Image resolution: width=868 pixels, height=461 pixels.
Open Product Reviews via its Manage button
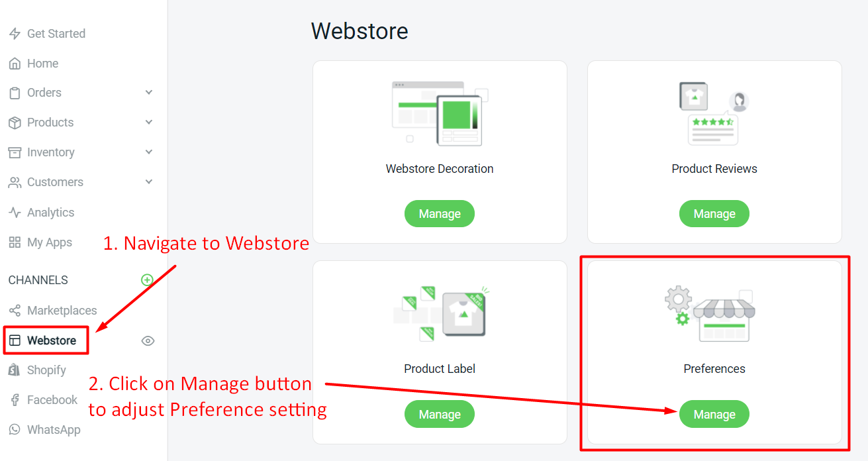coord(714,213)
